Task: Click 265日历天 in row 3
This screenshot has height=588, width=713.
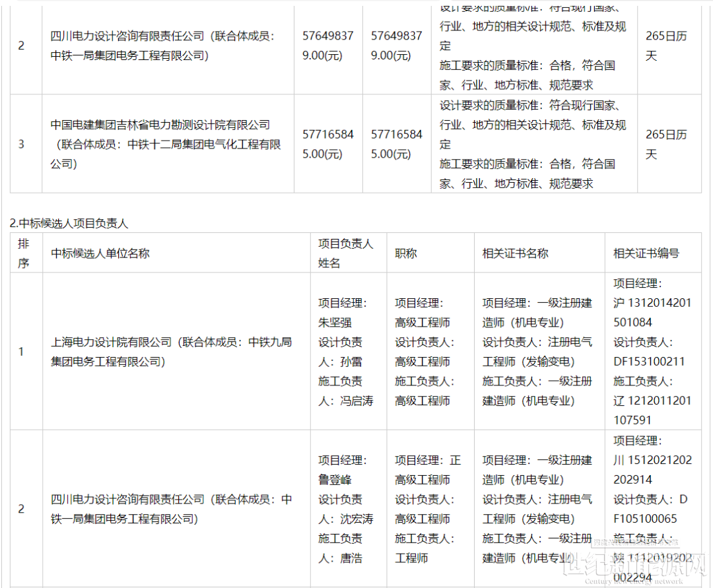Action: pyautogui.click(x=666, y=145)
